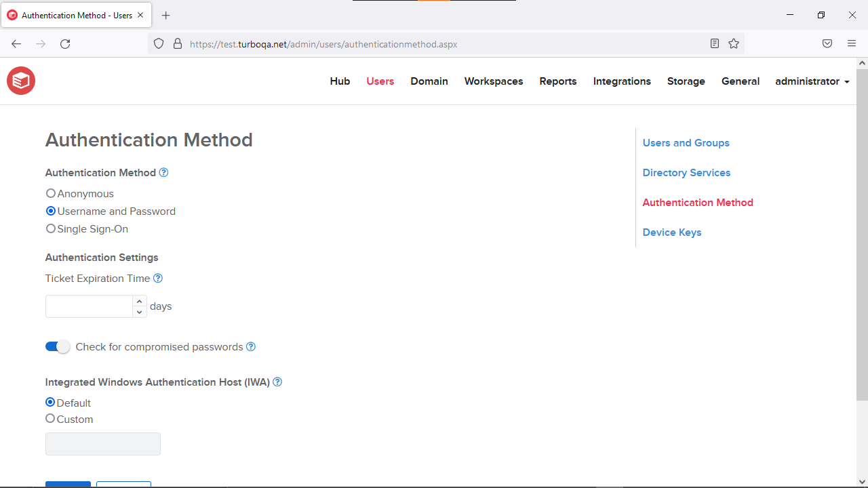The height and width of the screenshot is (488, 868).
Task: Toggle Check for compromised passwords switch
Action: (x=58, y=347)
